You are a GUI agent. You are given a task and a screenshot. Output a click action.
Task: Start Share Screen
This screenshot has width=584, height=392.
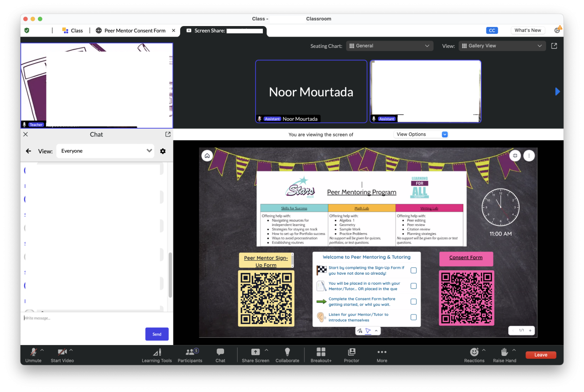click(255, 355)
